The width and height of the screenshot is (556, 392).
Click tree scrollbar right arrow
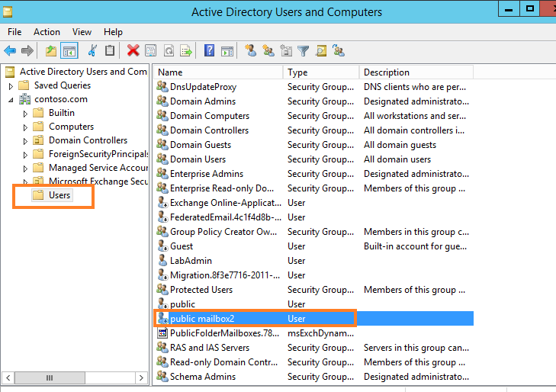point(141,378)
